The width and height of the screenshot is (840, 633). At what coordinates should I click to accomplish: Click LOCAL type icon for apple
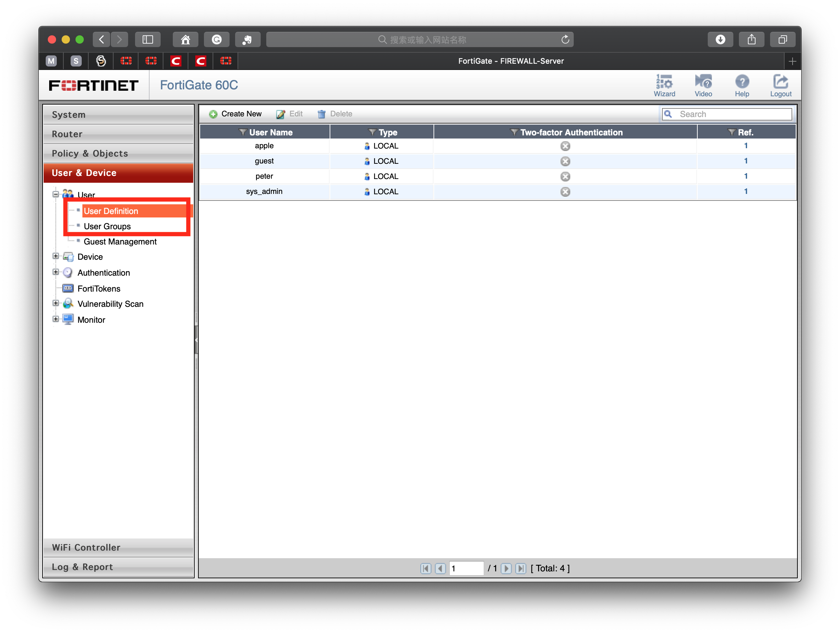[367, 146]
